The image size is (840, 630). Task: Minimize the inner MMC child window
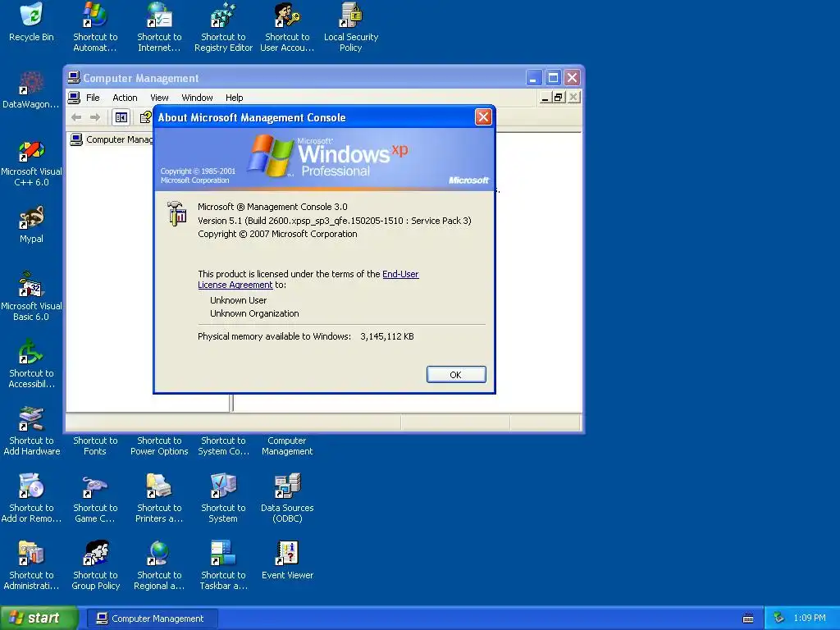(545, 97)
